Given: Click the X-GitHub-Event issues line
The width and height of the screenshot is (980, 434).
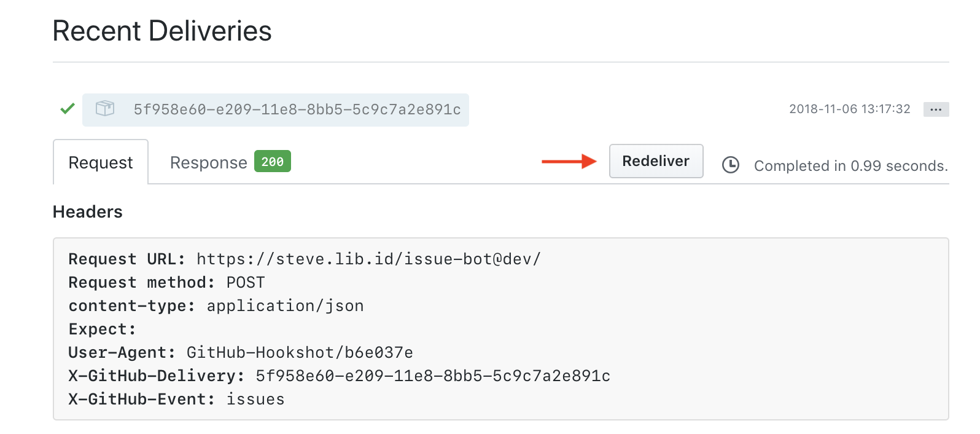Looking at the screenshot, I should point(176,399).
